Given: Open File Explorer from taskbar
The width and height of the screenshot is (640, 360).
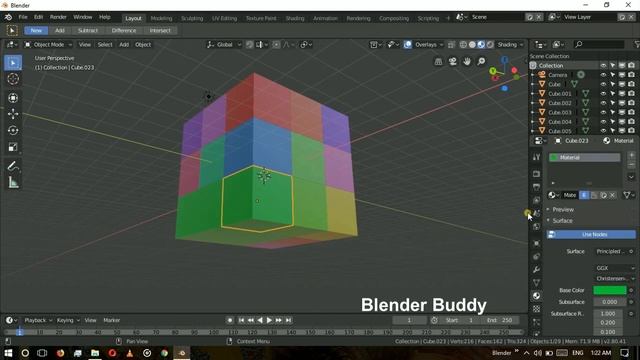Looking at the screenshot, I should (x=95, y=353).
